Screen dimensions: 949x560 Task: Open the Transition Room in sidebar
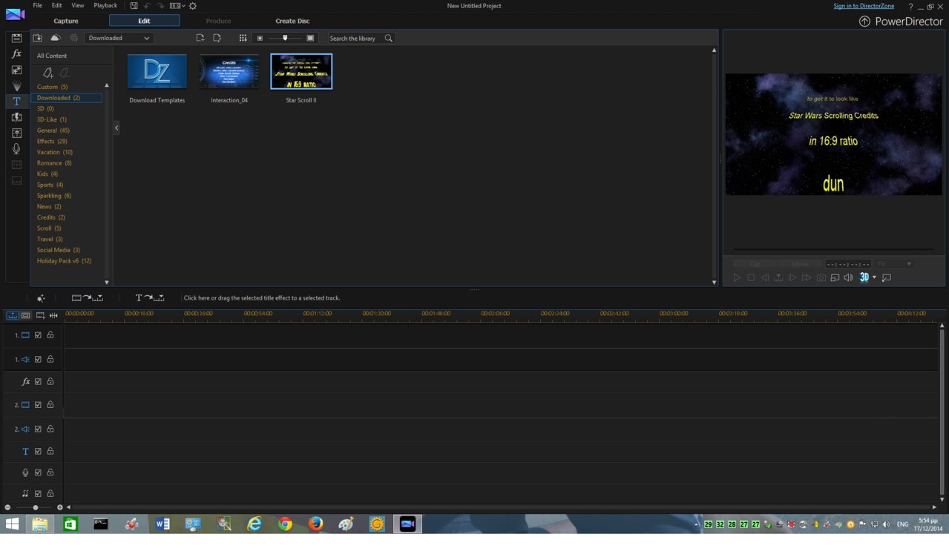[16, 117]
